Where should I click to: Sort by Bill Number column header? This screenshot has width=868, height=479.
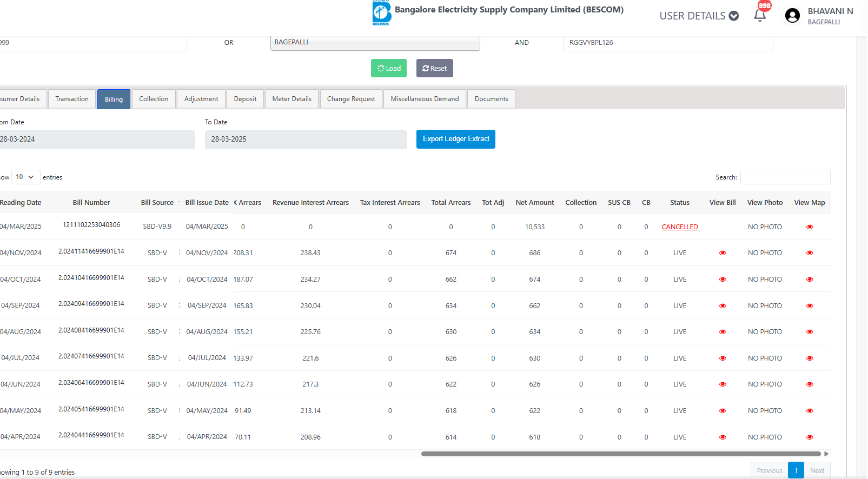tap(91, 203)
